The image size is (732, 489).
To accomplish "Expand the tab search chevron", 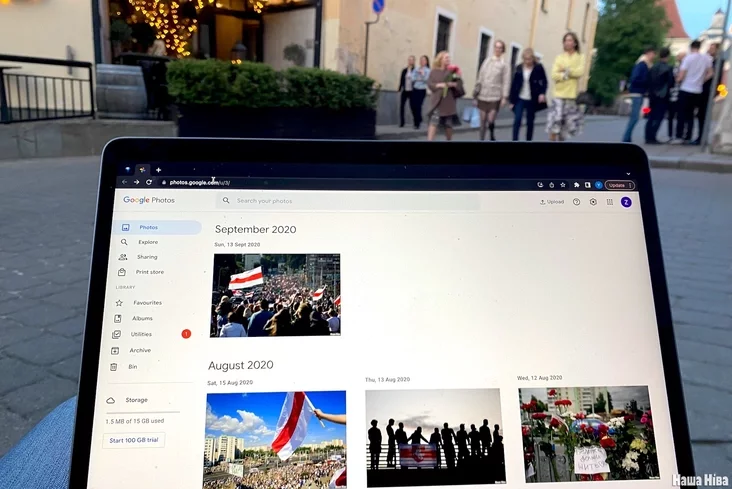I will pos(628,174).
